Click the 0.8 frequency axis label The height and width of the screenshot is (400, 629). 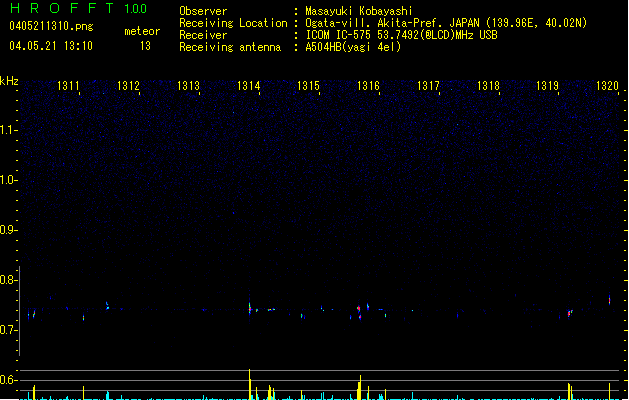(8, 280)
